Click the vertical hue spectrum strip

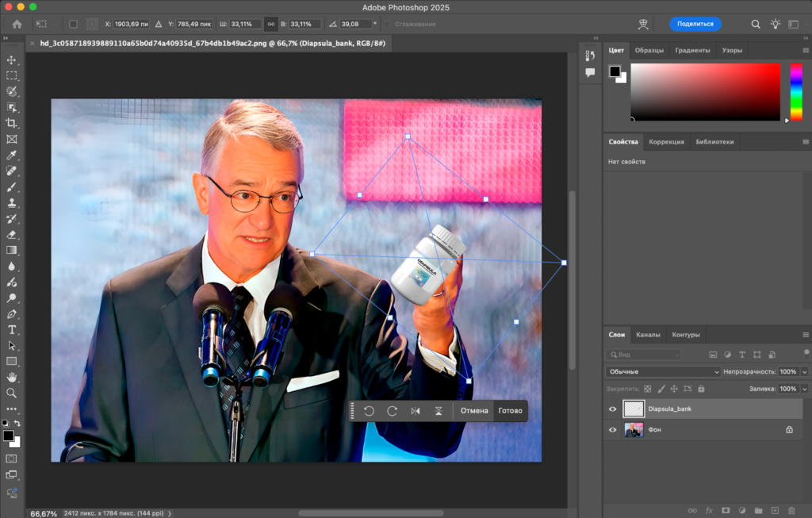pos(796,92)
